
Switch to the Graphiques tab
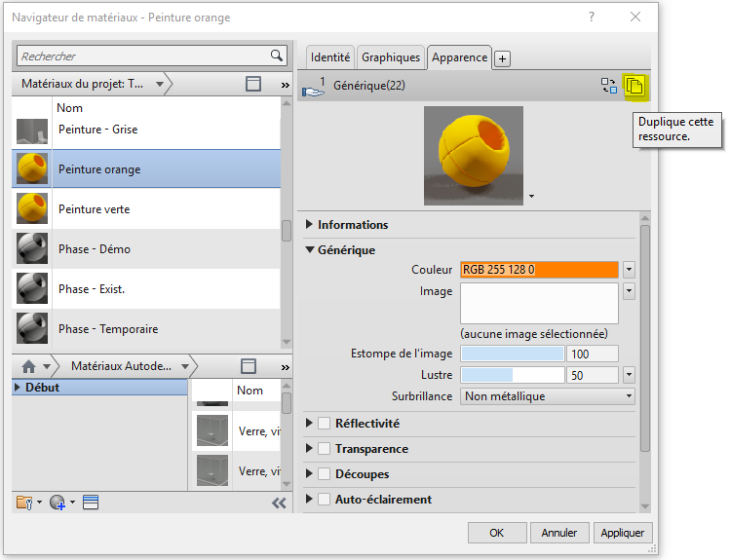pos(391,57)
